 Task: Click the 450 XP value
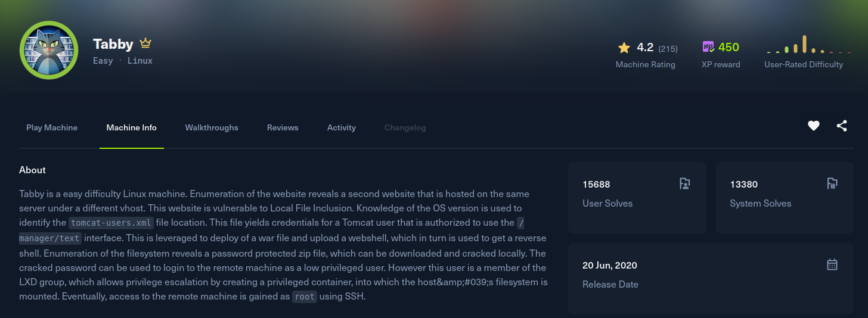click(x=728, y=48)
